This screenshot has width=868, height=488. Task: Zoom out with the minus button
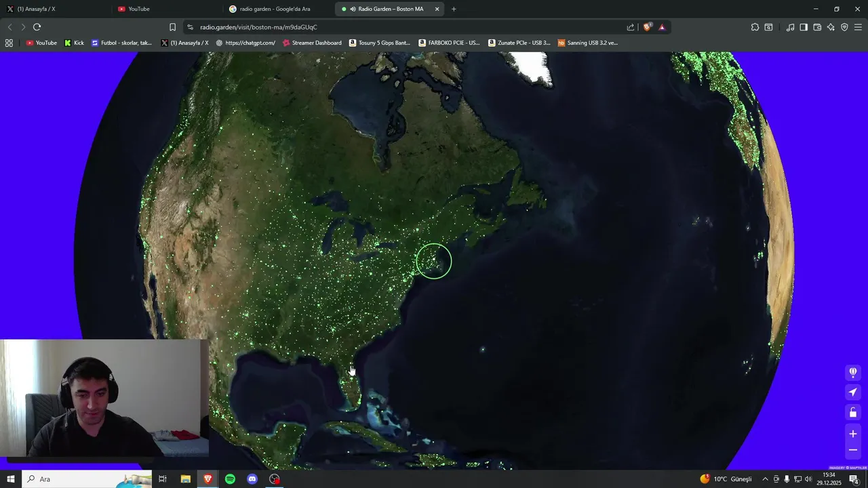point(853,450)
